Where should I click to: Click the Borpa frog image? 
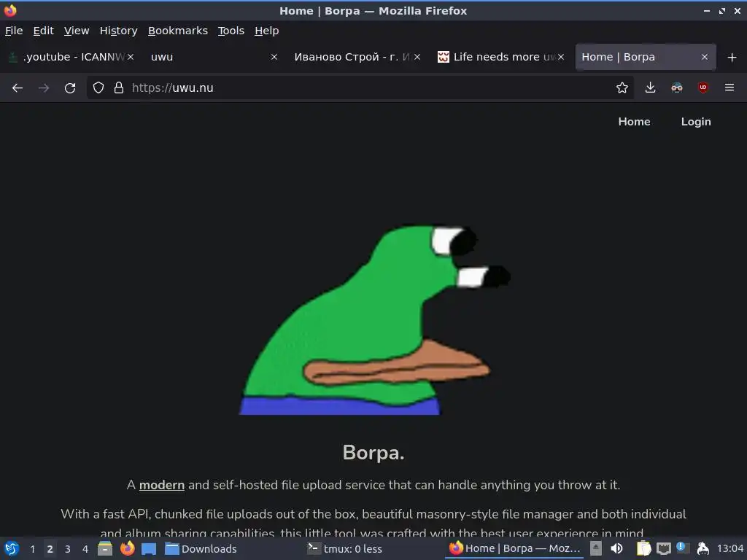point(374,320)
